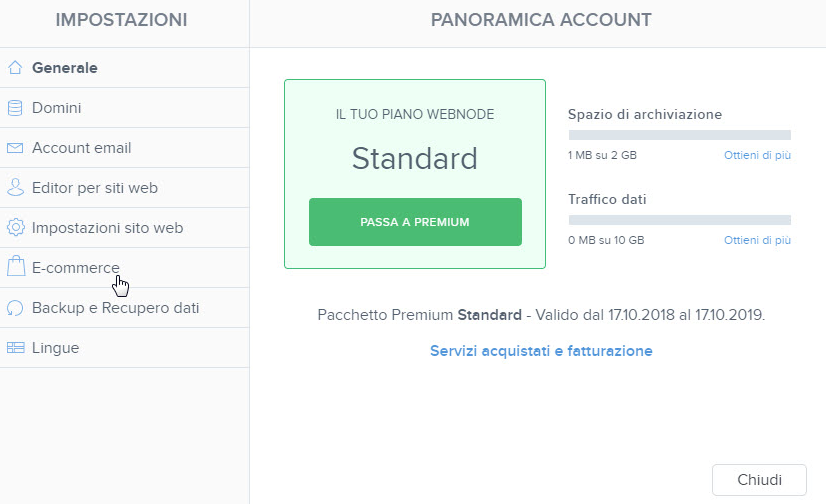Click the Traffico dati usage bar
This screenshot has width=826, height=504.
(680, 220)
